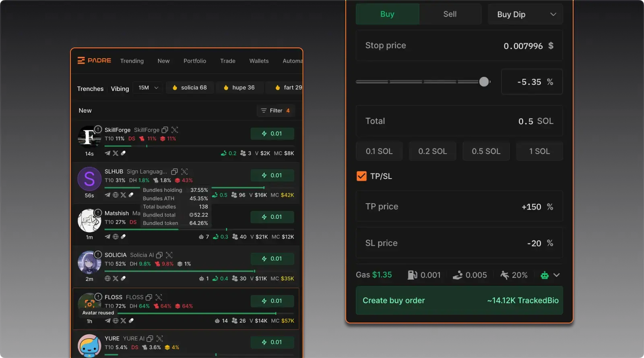The width and height of the screenshot is (644, 358).
Task: Open the SLHUB website globe icon
Action: point(116,195)
